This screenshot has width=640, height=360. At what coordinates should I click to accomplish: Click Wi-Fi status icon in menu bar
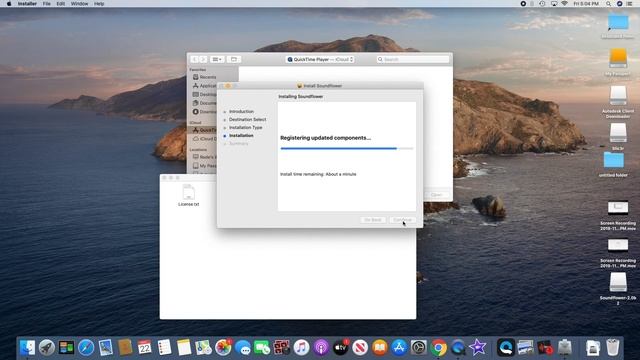coord(564,4)
